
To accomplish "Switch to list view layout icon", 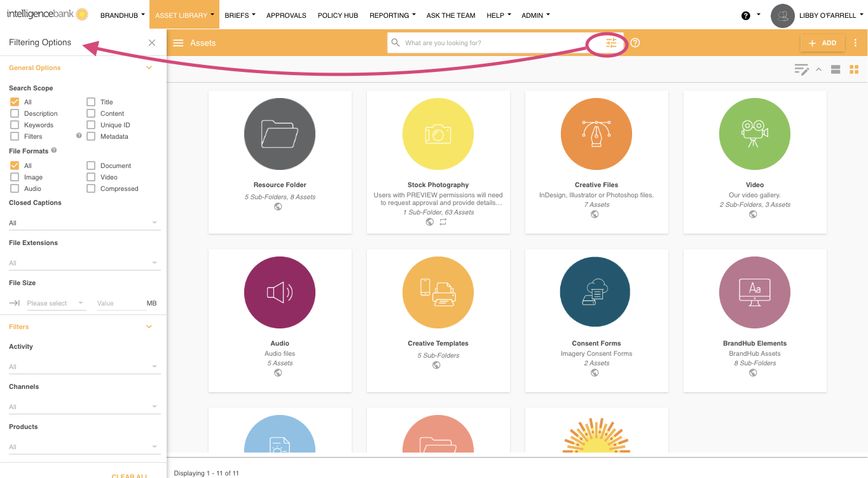I will [x=836, y=69].
